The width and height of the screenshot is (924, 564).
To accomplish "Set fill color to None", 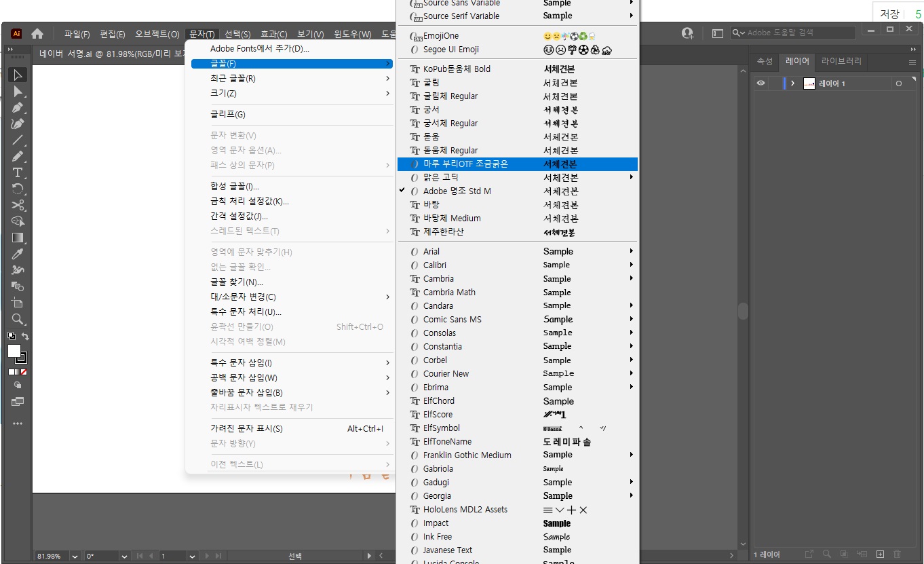I will pyautogui.click(x=24, y=372).
